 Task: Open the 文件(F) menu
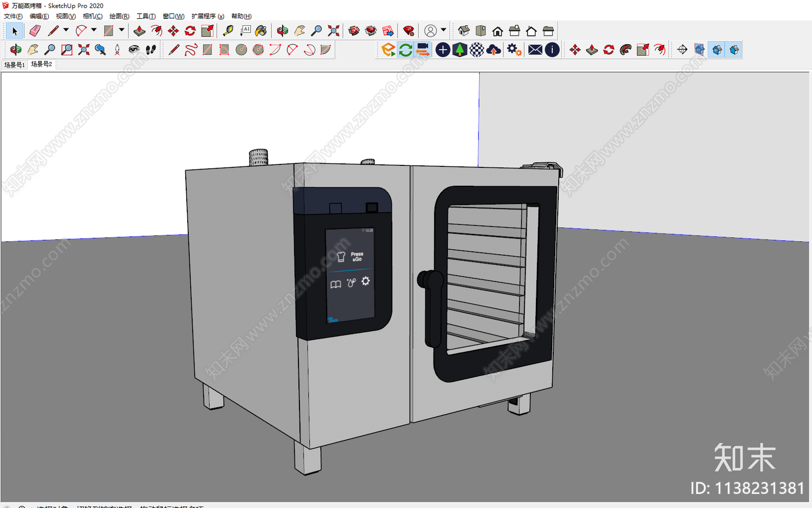coord(13,16)
